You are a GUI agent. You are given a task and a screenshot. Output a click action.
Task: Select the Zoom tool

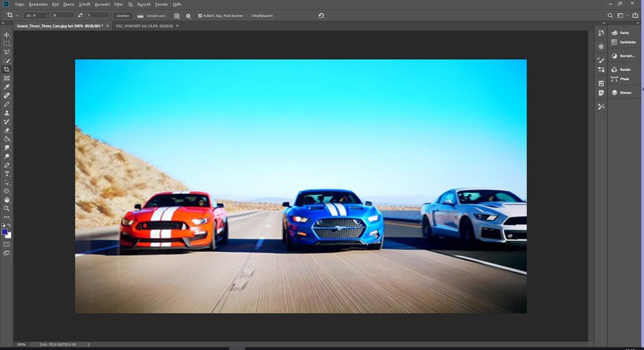[x=6, y=208]
